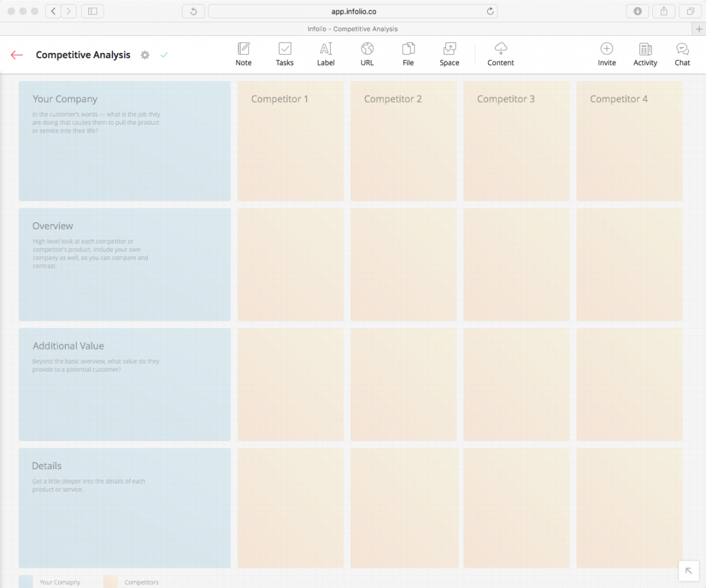Image resolution: width=706 pixels, height=588 pixels.
Task: Click the blue Your Company legend swatch
Action: (x=26, y=581)
